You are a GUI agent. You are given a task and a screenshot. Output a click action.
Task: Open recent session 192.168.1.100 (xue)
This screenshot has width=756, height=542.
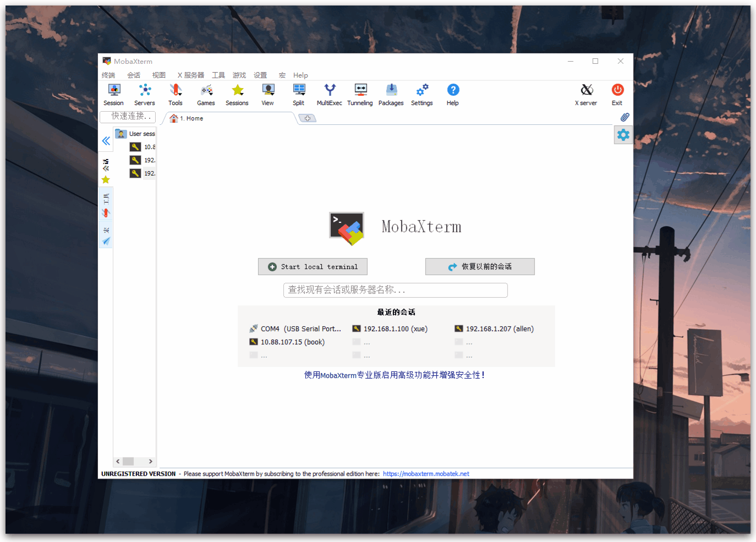[390, 329]
